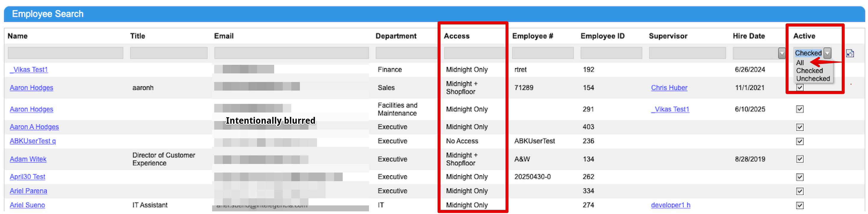Click the Access filter field

[474, 53]
